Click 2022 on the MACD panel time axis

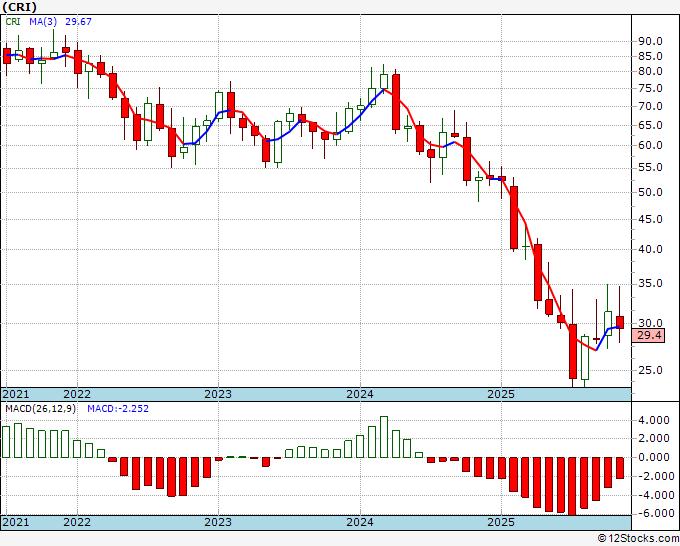point(77,522)
